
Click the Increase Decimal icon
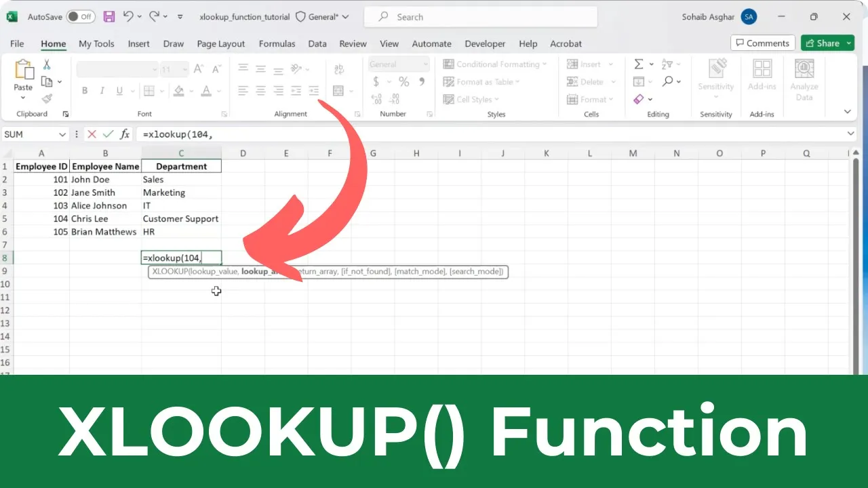(x=377, y=99)
